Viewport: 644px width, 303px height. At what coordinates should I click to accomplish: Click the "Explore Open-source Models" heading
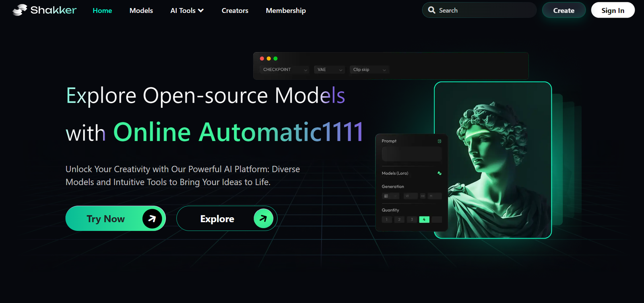[x=206, y=96]
